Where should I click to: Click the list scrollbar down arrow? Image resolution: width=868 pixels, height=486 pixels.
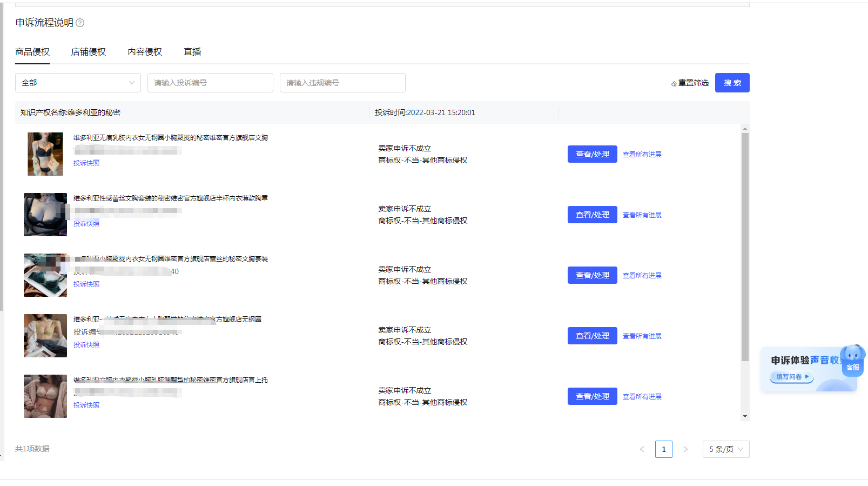[745, 416]
